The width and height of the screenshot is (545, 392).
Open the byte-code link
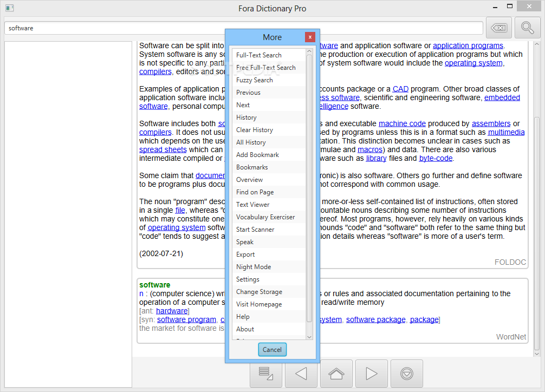(436, 159)
